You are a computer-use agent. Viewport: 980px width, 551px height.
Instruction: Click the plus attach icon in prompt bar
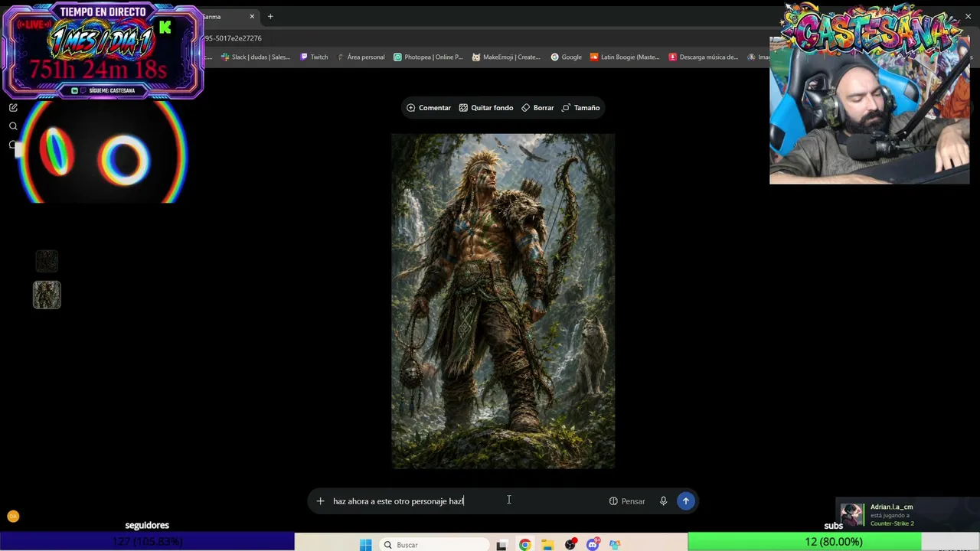(x=320, y=501)
